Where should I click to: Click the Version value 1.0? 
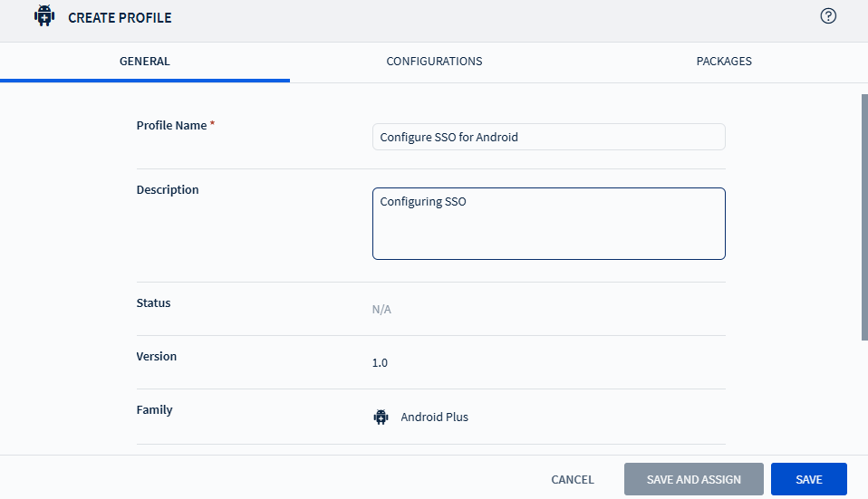pos(380,363)
